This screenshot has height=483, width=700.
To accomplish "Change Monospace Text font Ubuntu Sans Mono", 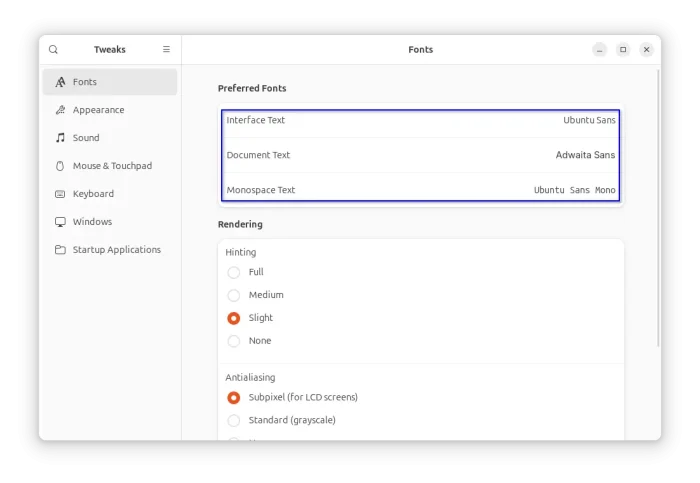I will click(x=575, y=190).
